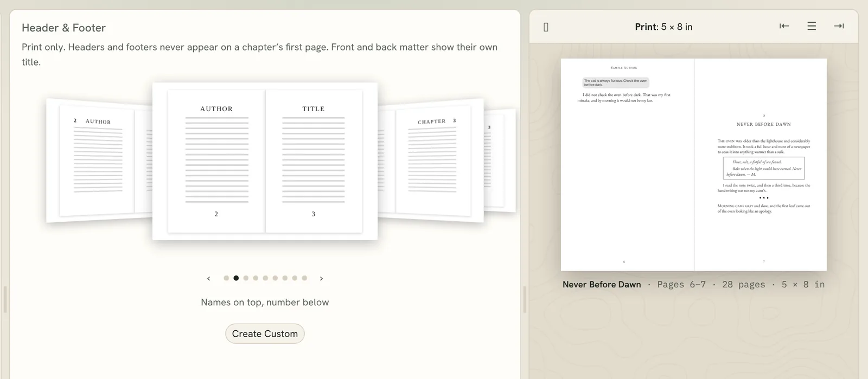Click the device icon in the preview toolbar

[546, 27]
